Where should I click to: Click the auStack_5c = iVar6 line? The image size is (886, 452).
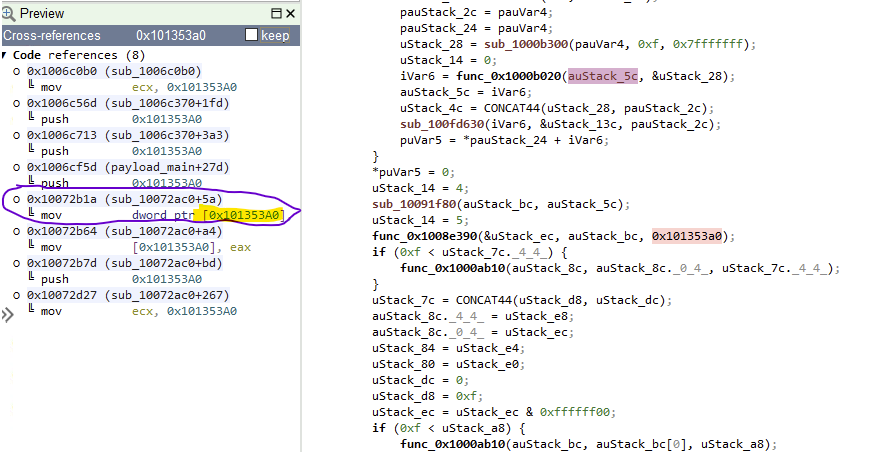pos(466,92)
